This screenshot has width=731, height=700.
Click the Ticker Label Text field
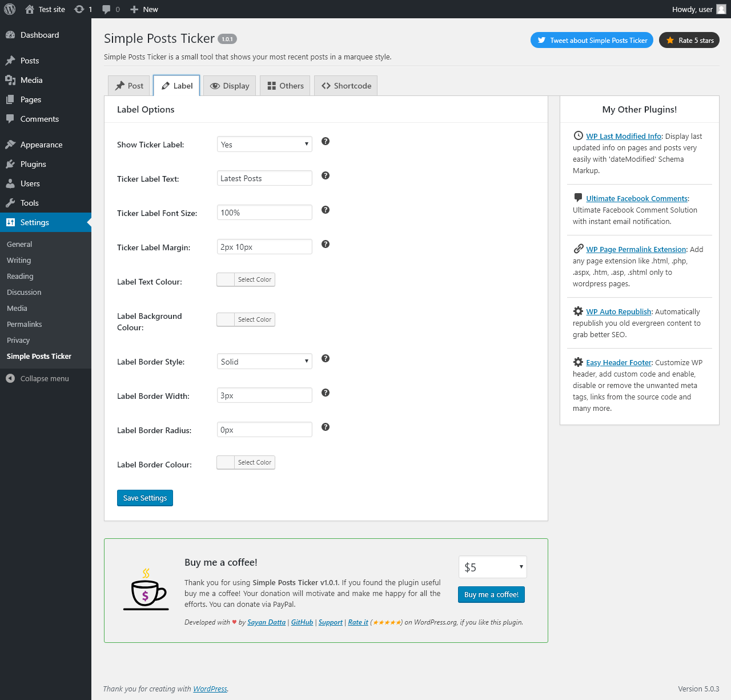click(264, 178)
